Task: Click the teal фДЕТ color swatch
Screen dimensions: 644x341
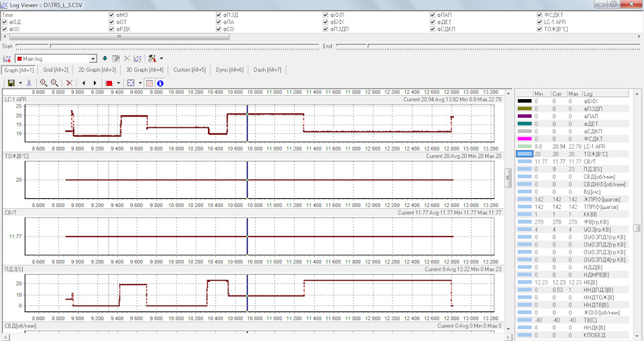Action: 525,123
